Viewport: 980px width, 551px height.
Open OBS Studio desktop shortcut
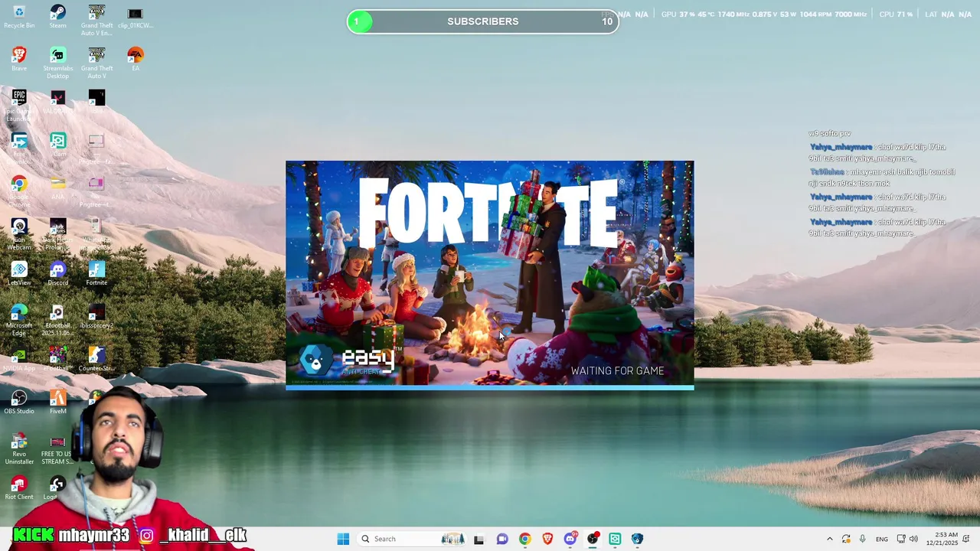(x=19, y=403)
